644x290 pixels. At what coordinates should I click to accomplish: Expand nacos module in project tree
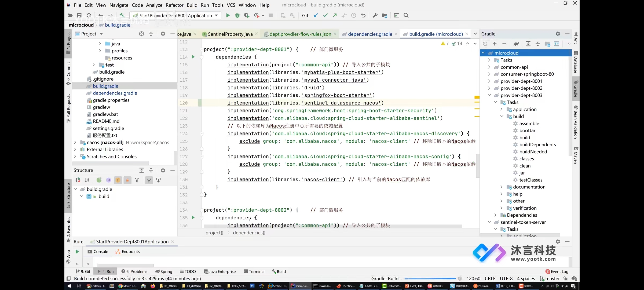(x=75, y=142)
